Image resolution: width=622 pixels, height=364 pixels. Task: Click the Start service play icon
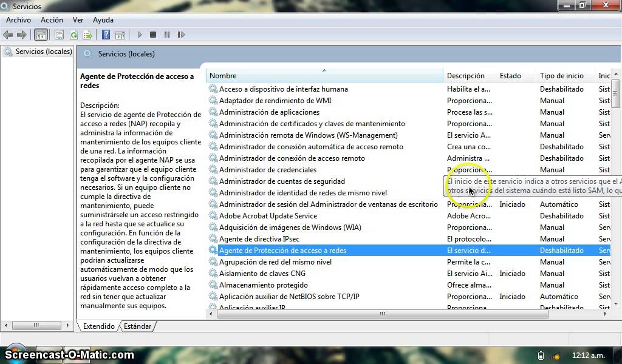tap(140, 35)
